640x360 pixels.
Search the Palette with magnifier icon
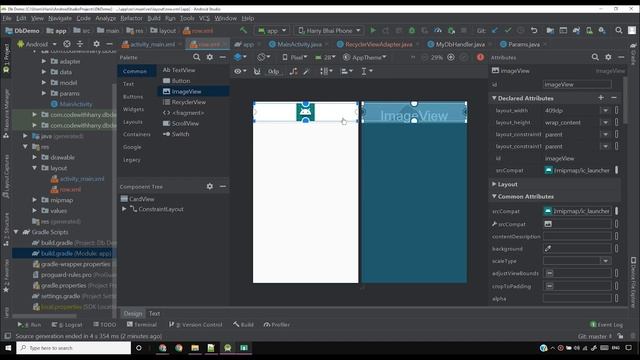click(197, 57)
